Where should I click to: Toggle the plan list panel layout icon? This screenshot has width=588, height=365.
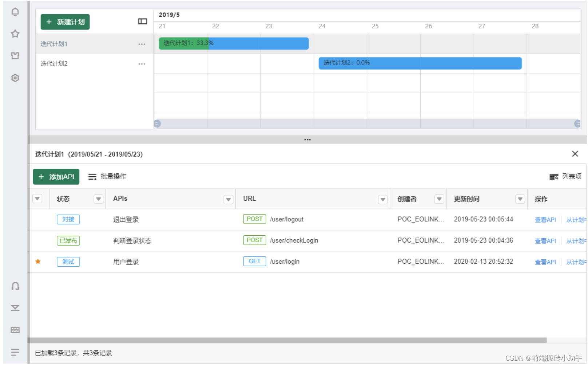143,21
